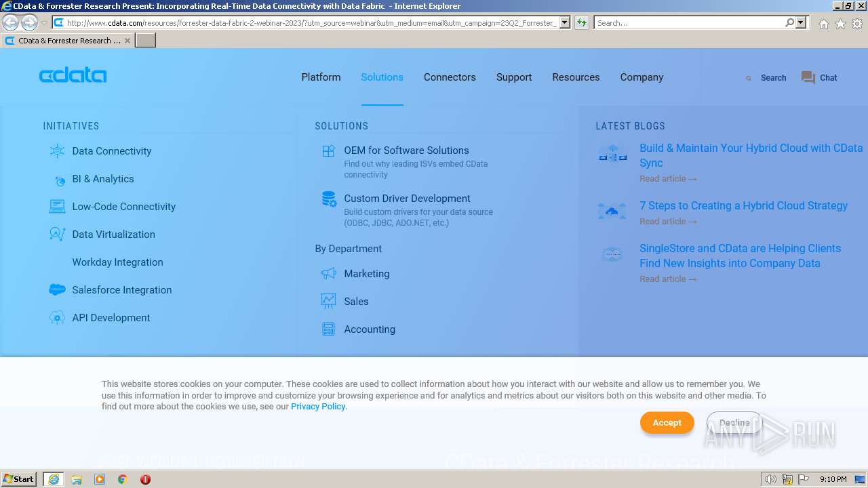Click the Custom Driver Development icon
Image resolution: width=868 pixels, height=488 pixels.
tap(329, 199)
